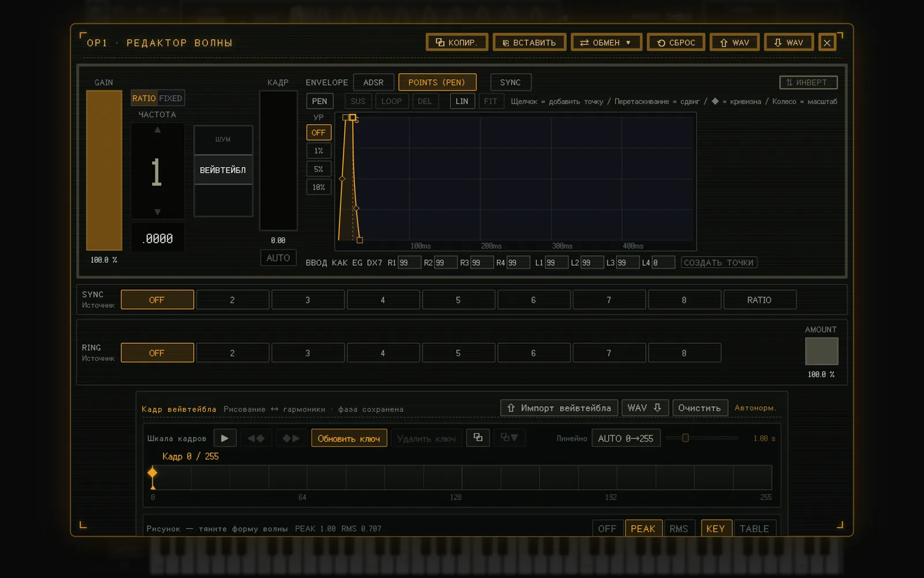Image resolution: width=924 pixels, height=578 pixels.
Task: Play the wavetable frame timeline
Action: 225,438
